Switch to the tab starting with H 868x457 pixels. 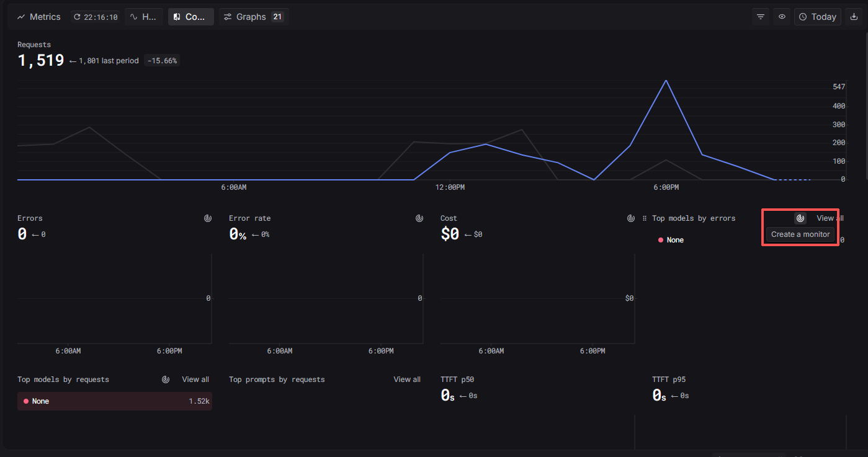[144, 17]
